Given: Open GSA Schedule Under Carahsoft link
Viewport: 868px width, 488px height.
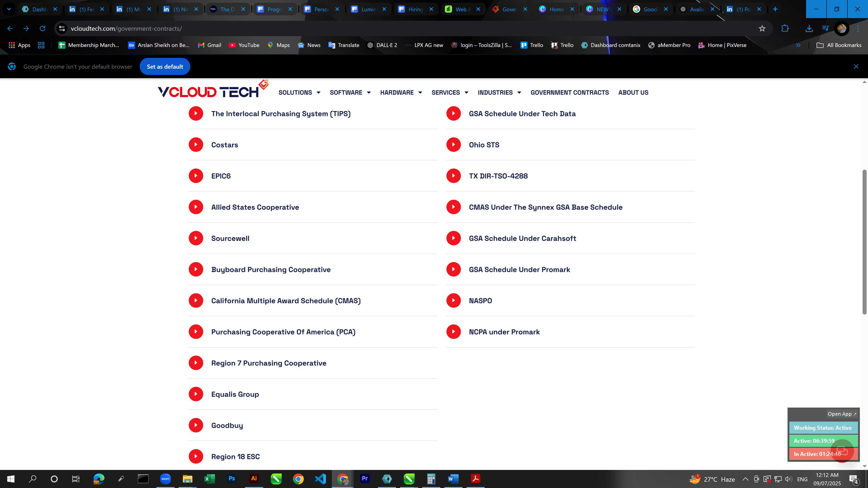Looking at the screenshot, I should 522,238.
